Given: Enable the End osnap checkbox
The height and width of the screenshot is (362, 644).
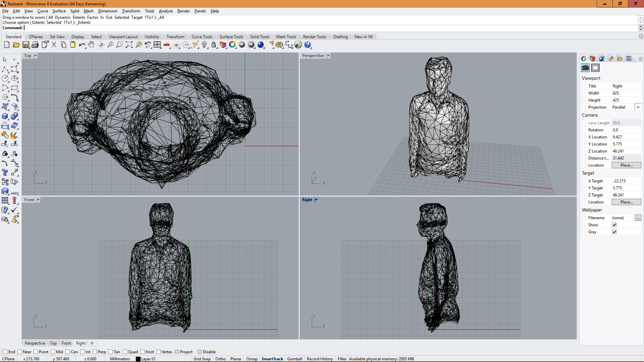Looking at the screenshot, I should pos(5,352).
